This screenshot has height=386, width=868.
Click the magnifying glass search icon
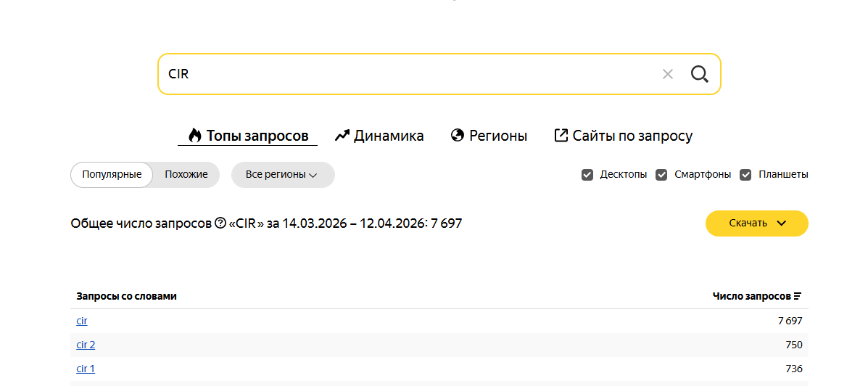coord(700,74)
